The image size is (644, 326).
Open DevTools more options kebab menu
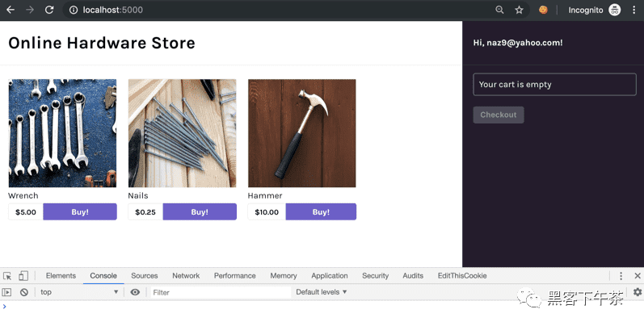(x=621, y=275)
